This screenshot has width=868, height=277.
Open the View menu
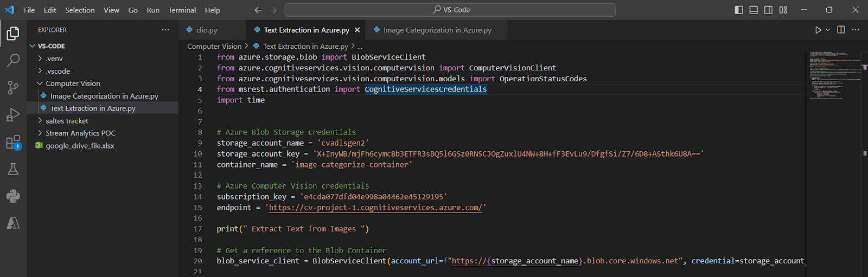(x=111, y=10)
